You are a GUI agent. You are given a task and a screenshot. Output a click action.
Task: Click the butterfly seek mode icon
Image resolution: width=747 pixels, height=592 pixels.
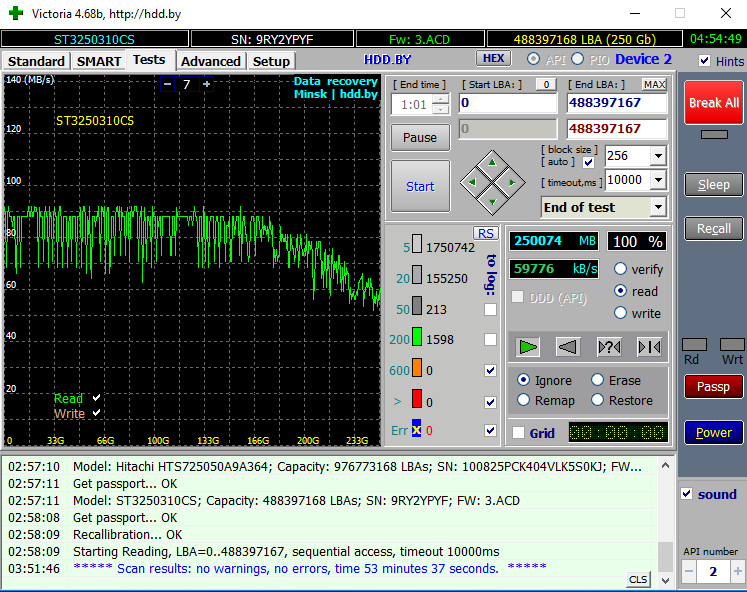coord(649,347)
